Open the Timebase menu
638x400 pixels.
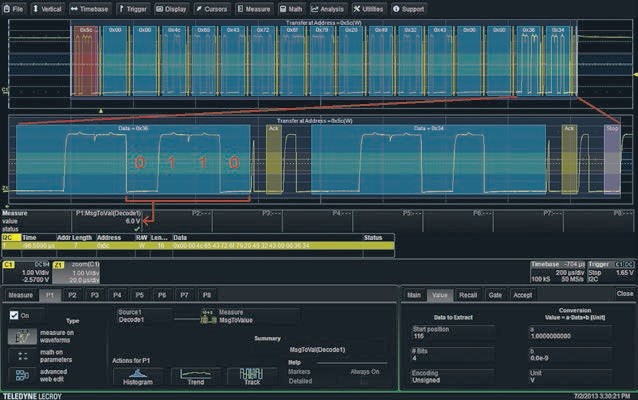pyautogui.click(x=90, y=9)
